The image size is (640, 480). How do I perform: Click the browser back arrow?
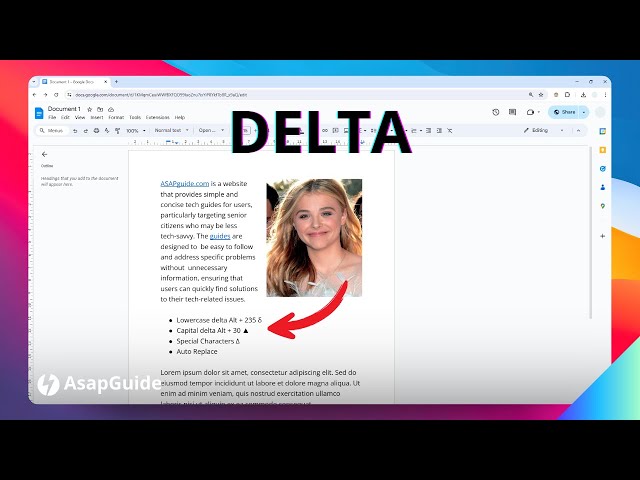point(35,95)
